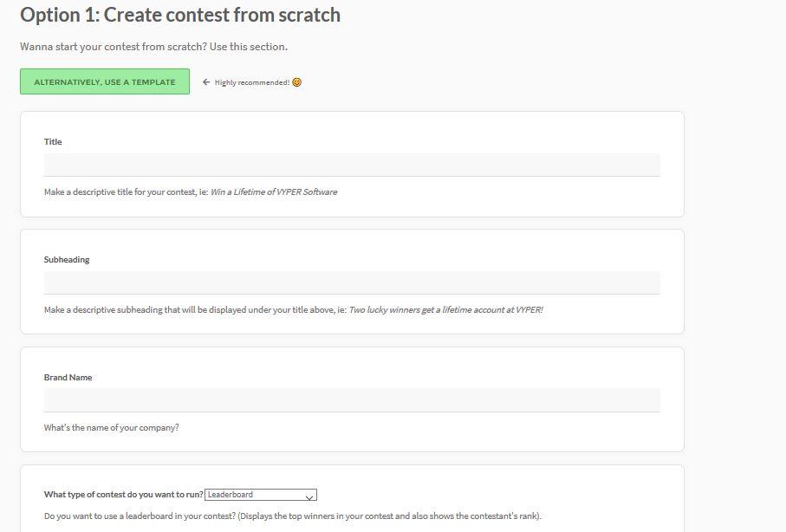Click the 'Highly recommended!' text
The height and width of the screenshot is (532, 786).
(x=251, y=82)
